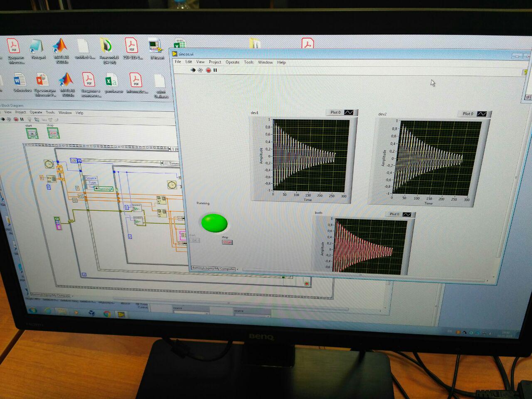Open the Operate menu in Block Diagram window
532x399 pixels.
click(36, 112)
